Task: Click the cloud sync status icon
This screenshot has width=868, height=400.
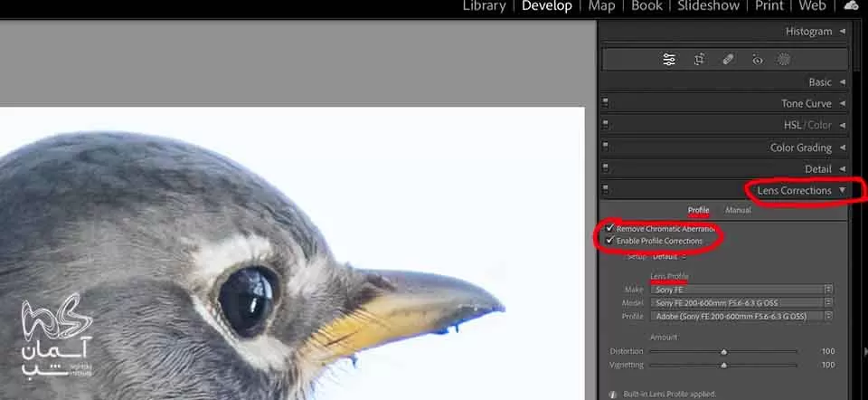Action: pos(850,5)
